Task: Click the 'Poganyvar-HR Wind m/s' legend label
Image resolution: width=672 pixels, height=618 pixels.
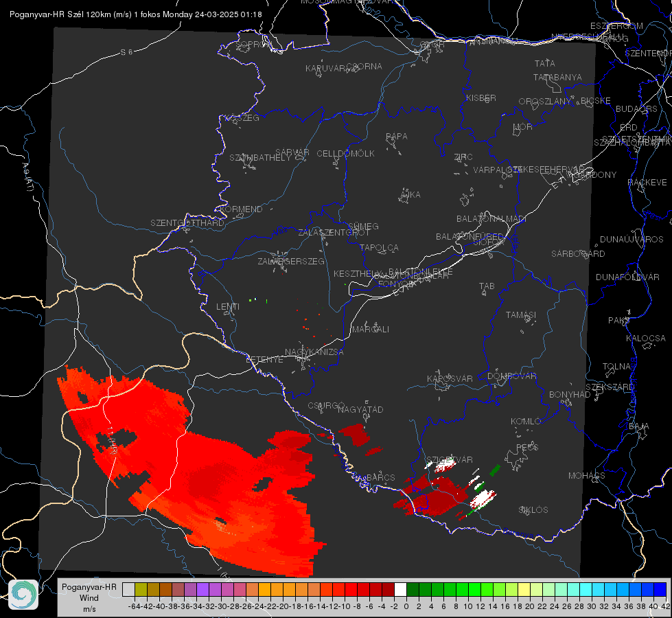Action: 89,598
